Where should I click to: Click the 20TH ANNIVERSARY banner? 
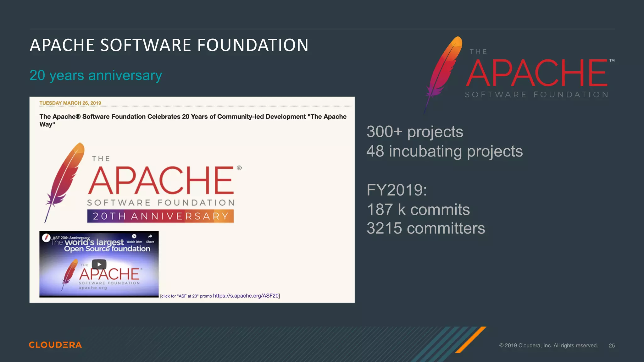(160, 216)
